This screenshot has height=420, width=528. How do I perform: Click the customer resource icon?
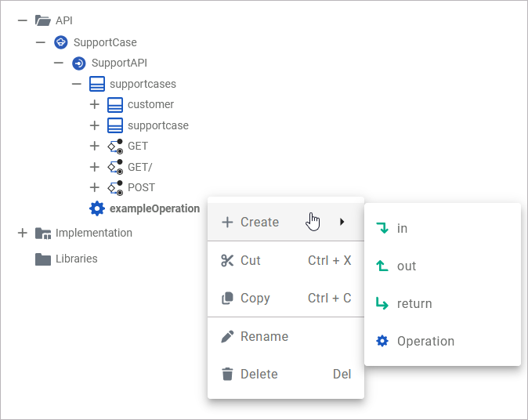coord(115,104)
